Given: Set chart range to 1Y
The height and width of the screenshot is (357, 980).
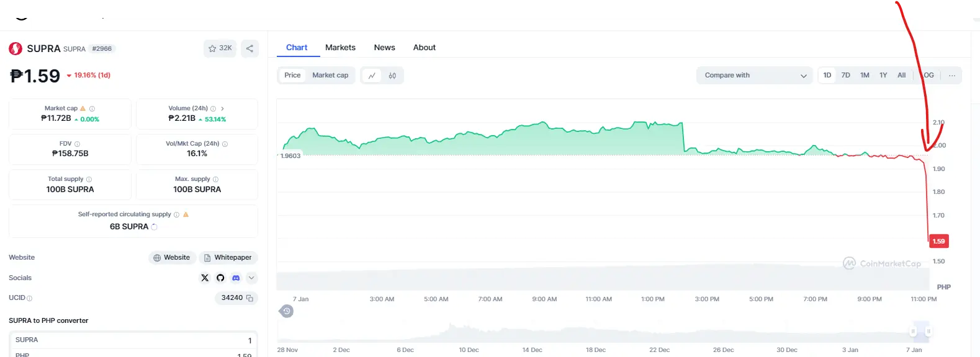Looking at the screenshot, I should point(883,76).
